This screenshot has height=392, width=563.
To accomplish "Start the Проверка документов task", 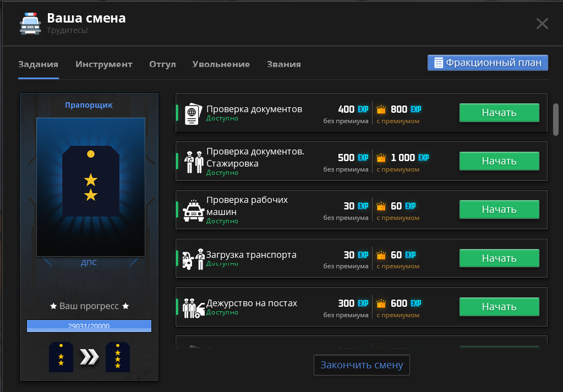I will (499, 113).
